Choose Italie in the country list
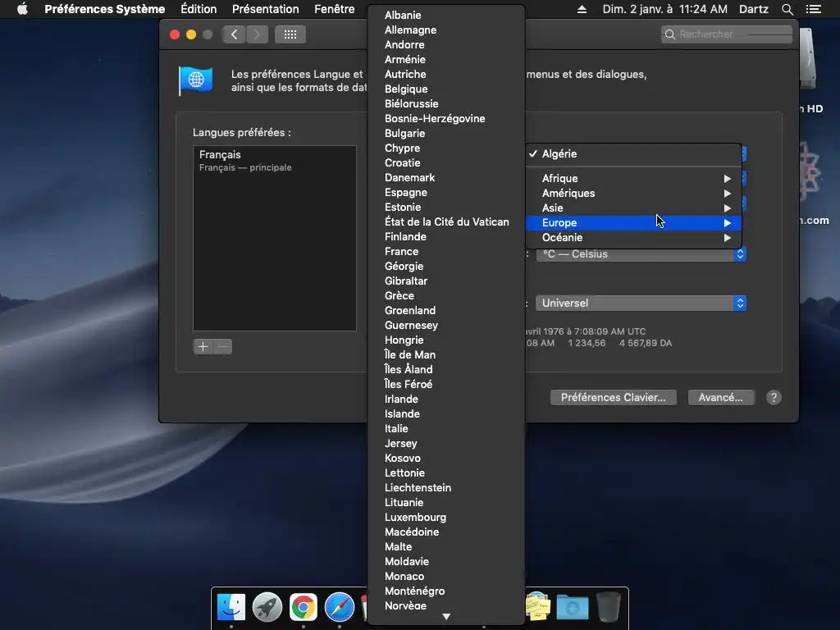 pyautogui.click(x=445, y=429)
